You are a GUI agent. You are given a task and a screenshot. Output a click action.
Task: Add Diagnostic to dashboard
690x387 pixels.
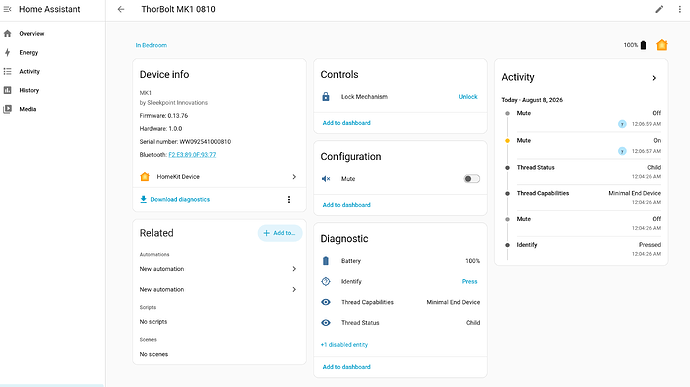click(x=346, y=367)
